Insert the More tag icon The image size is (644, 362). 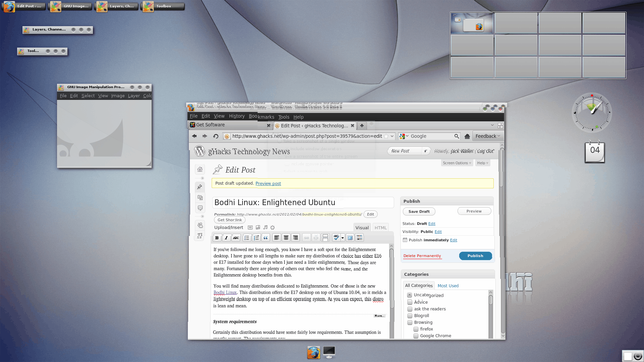click(325, 238)
